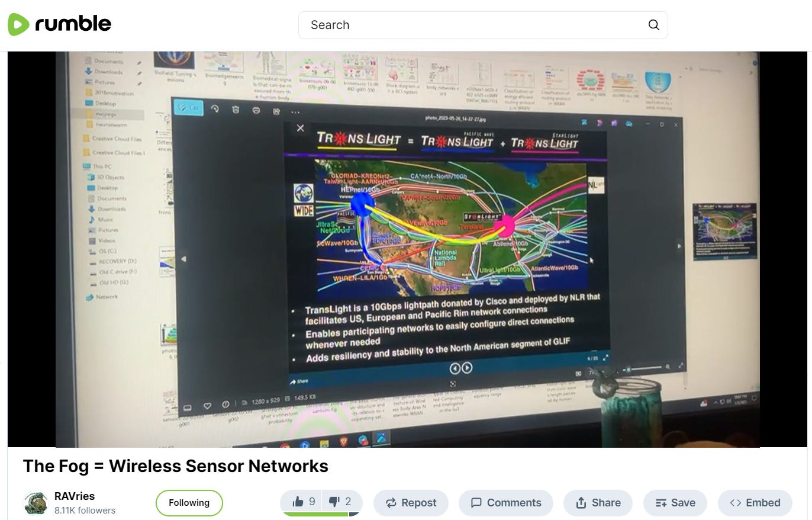Screen dimensions: 812x520
Task: Click the Share link under the slide
Action: (x=299, y=381)
